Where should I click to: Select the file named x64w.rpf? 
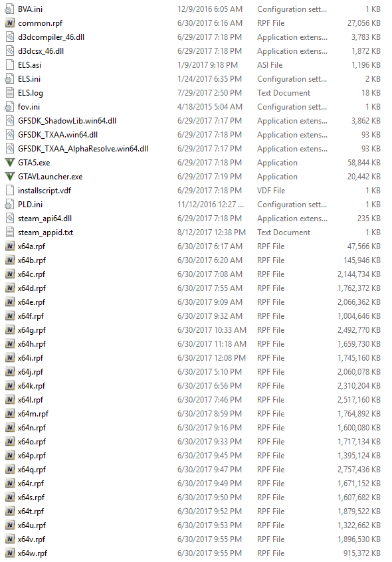33,553
